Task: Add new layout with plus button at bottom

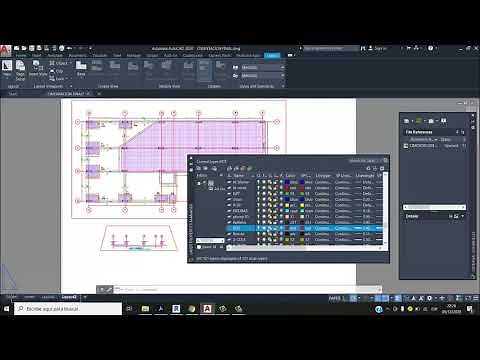Action: click(85, 297)
